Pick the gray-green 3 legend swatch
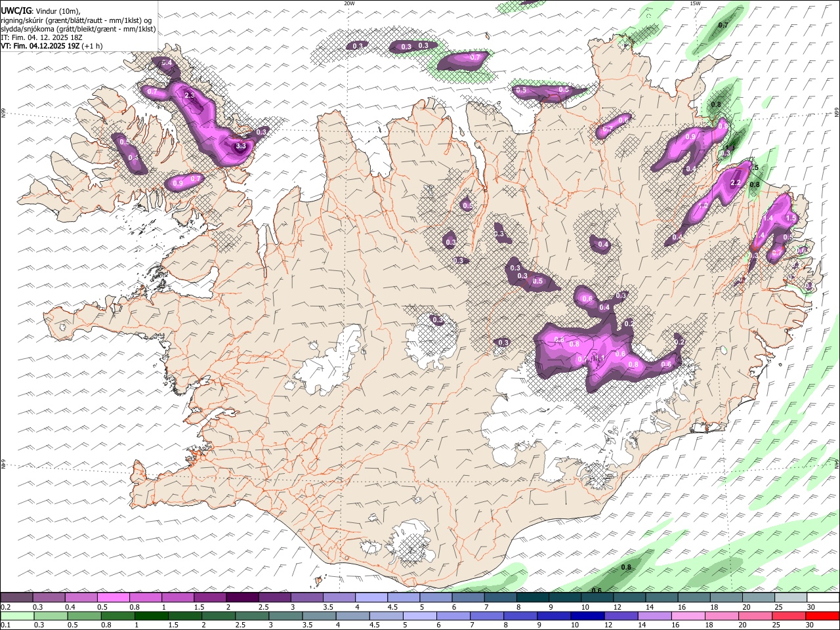 [285, 616]
